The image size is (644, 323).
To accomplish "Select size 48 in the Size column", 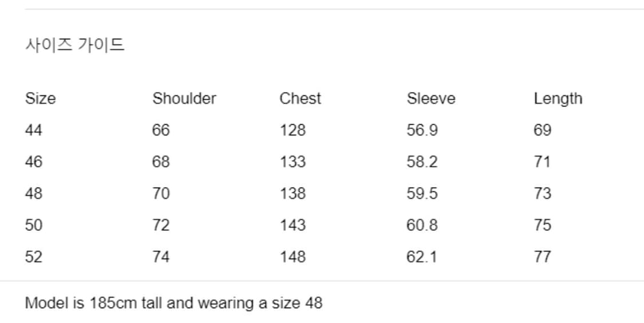I will click(34, 193).
